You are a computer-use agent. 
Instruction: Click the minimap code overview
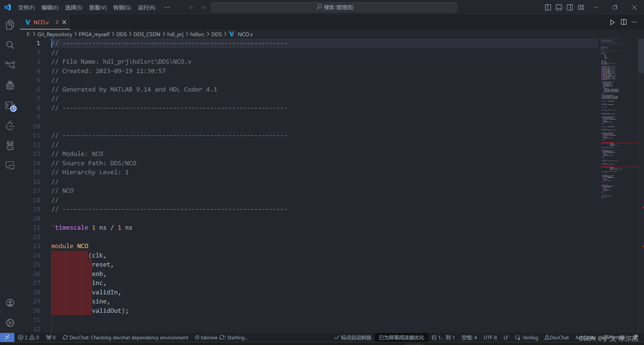tap(619, 119)
